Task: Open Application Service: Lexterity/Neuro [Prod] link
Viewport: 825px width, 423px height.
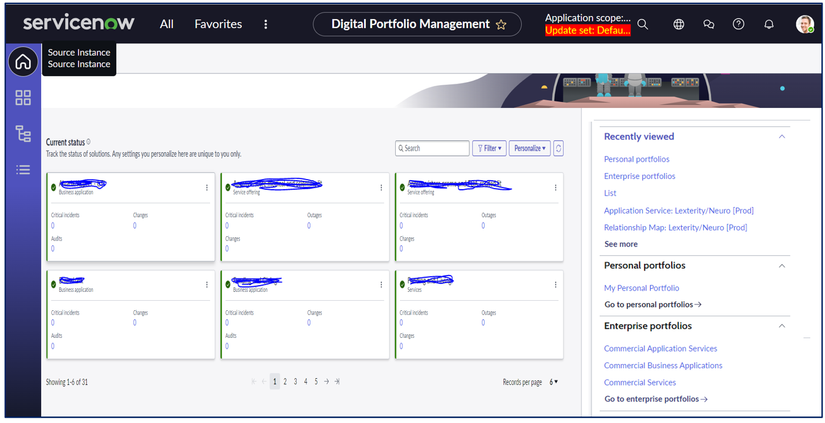Action: 679,210
